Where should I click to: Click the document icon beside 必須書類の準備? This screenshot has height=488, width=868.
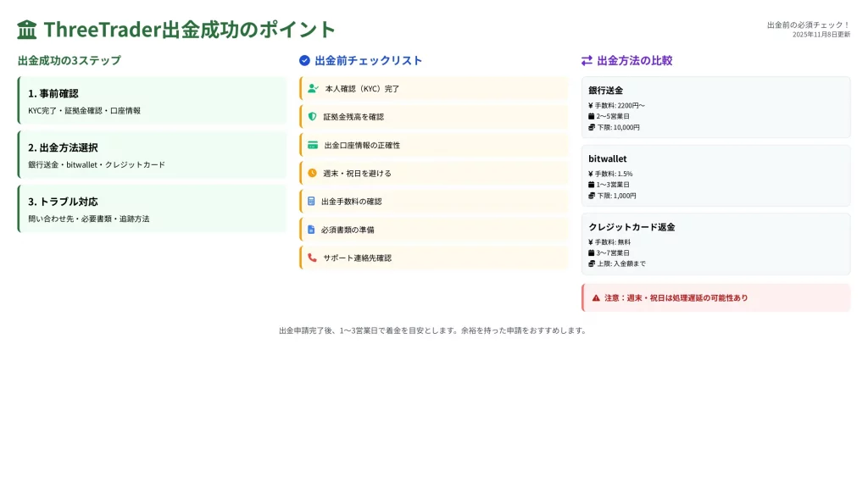[x=311, y=230]
